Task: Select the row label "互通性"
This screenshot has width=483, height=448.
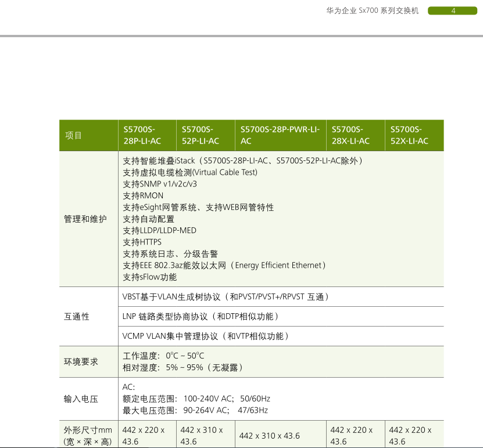Action: pos(77,317)
